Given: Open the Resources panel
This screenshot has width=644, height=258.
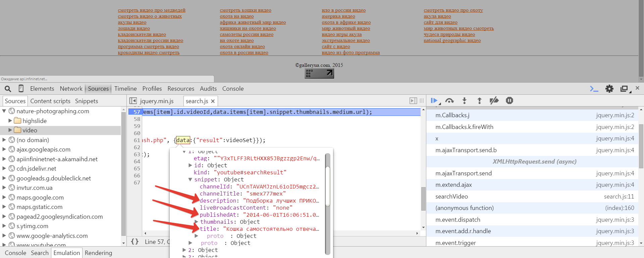Looking at the screenshot, I should click(x=181, y=89).
